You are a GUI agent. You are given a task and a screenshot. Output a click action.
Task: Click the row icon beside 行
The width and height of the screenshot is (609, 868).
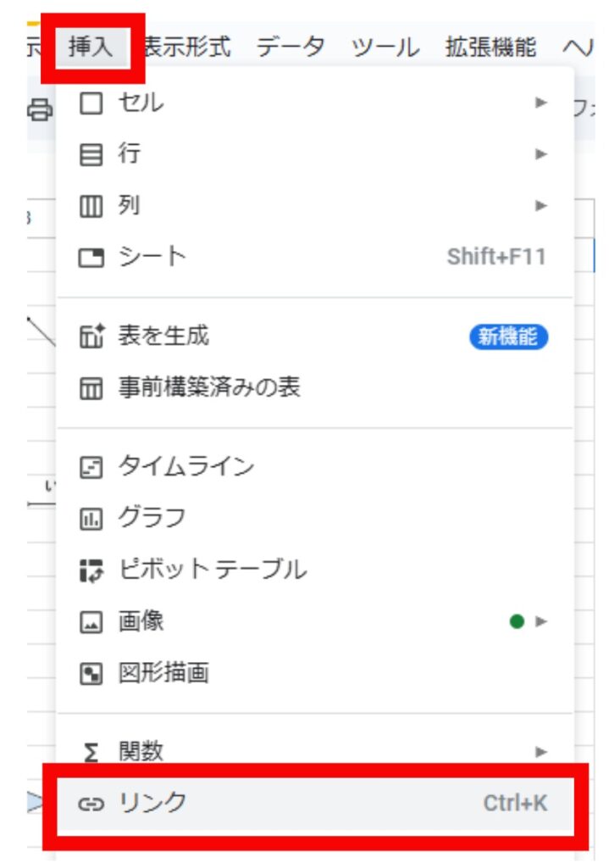[90, 154]
